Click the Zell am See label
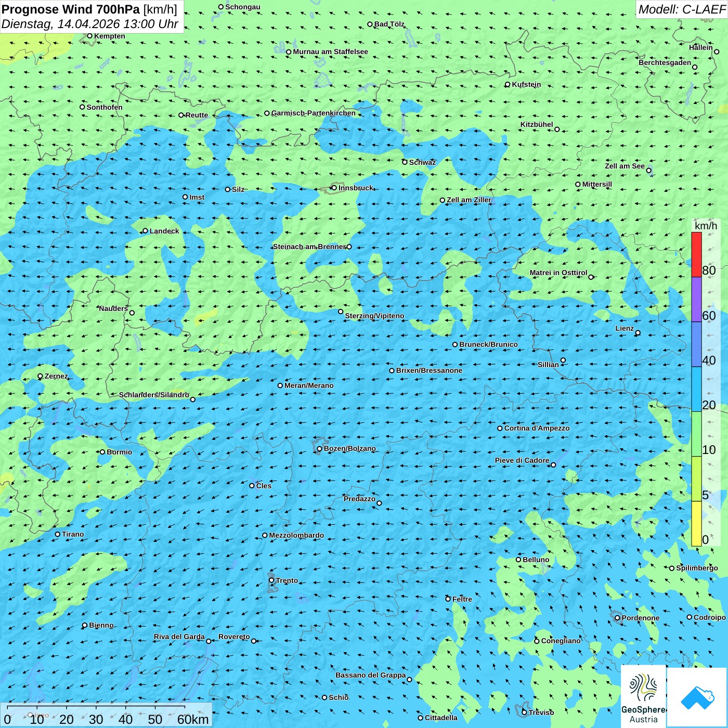Image resolution: width=728 pixels, height=728 pixels. [625, 166]
